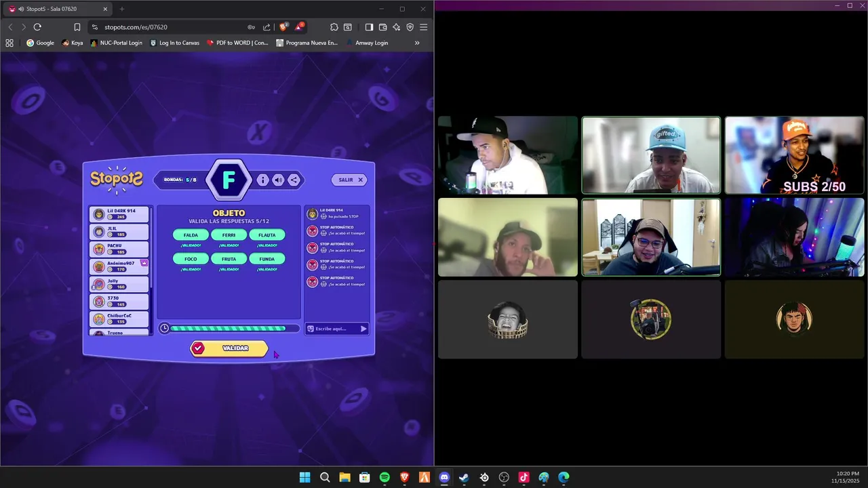Viewport: 868px width, 488px height.
Task: Share page via address bar icon
Action: [x=267, y=27]
